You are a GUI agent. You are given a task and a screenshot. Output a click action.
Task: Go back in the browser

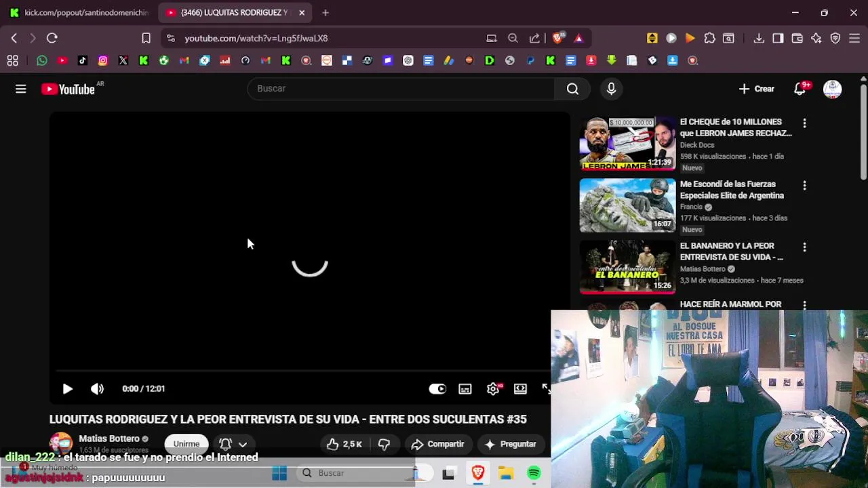[x=14, y=39]
